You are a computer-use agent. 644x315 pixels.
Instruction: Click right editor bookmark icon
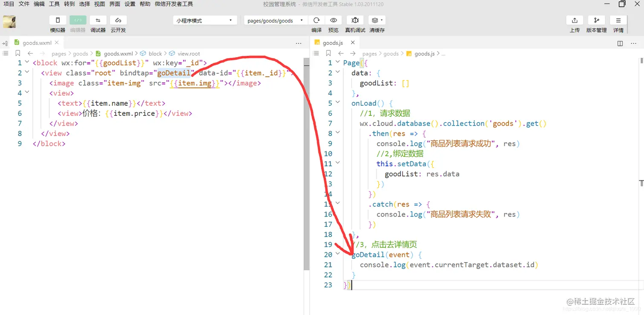tap(328, 53)
